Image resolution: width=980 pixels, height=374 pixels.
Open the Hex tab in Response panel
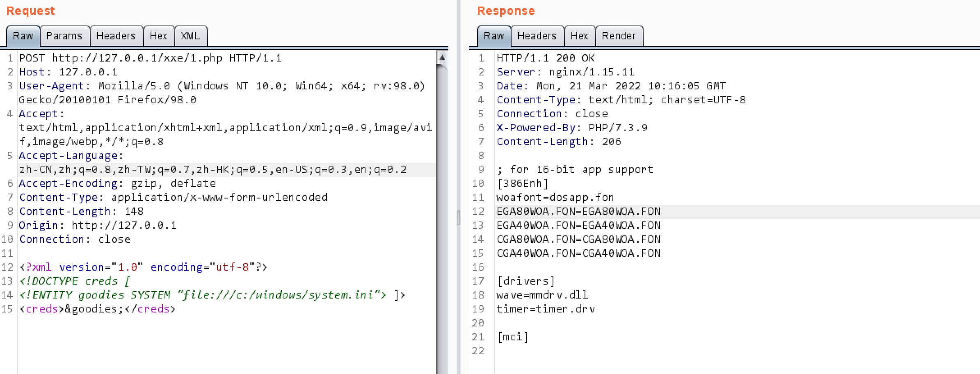[x=580, y=36]
